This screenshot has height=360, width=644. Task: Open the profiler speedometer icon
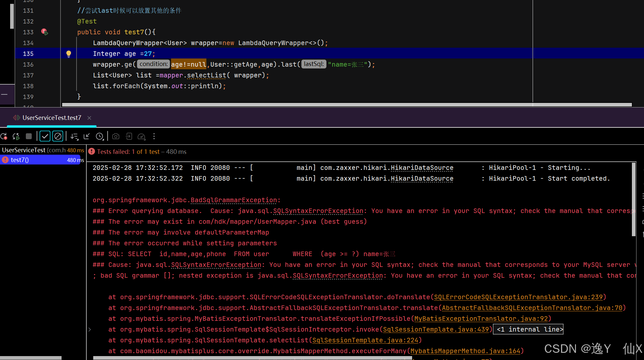(141, 136)
